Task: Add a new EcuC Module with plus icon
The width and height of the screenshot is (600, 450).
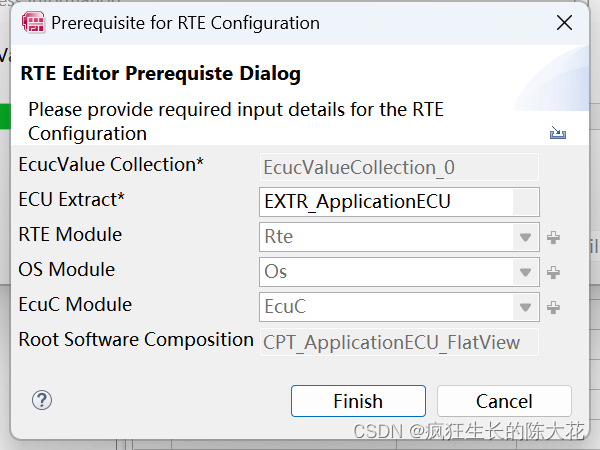Action: pyautogui.click(x=553, y=307)
